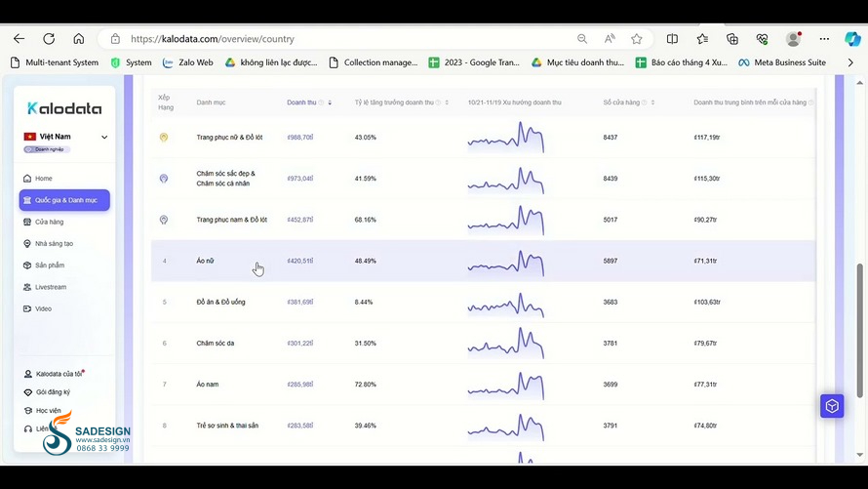This screenshot has width=868, height=489.
Task: Click the 43.05% growth value
Action: (x=366, y=138)
